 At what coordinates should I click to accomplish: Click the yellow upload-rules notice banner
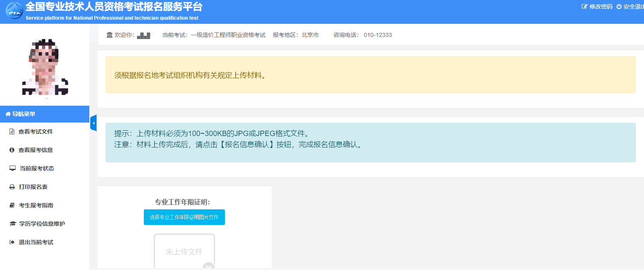coord(370,75)
